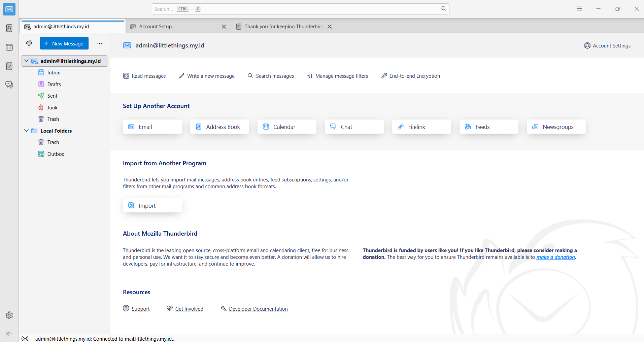Collapse the spaces toolbar arrow icon

point(9,334)
